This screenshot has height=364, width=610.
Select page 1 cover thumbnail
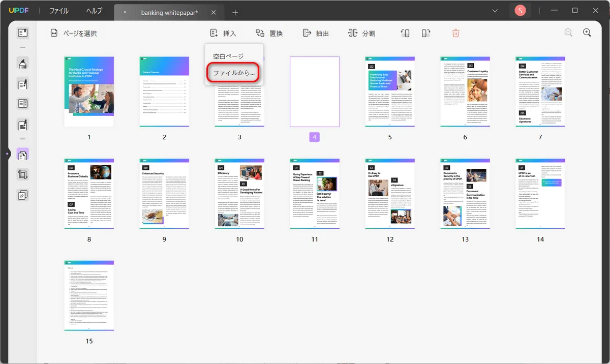(89, 92)
